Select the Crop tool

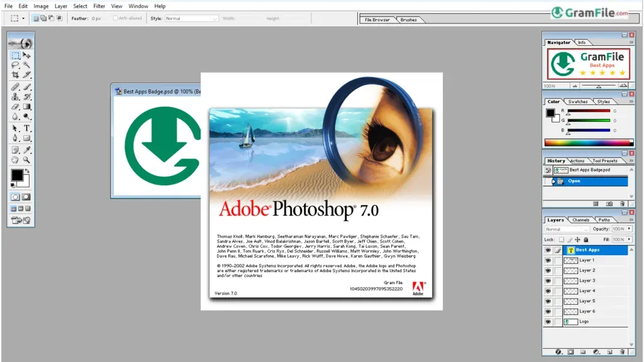click(15, 75)
